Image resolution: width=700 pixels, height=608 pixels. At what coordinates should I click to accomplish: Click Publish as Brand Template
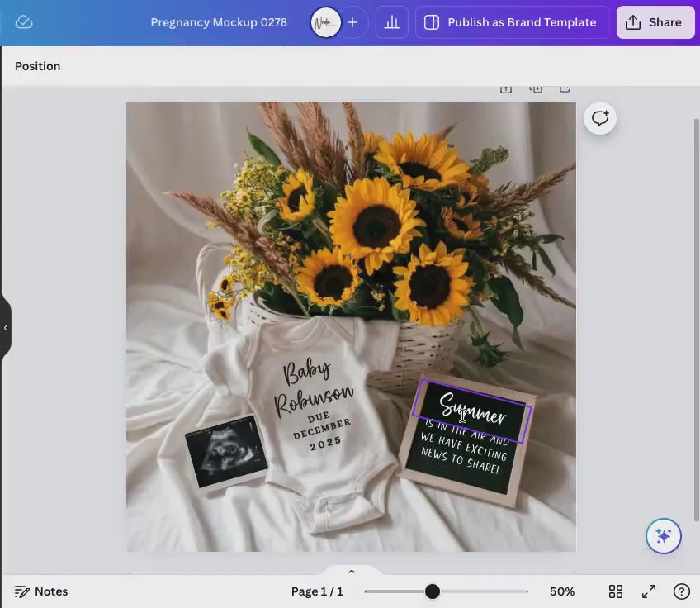click(512, 22)
